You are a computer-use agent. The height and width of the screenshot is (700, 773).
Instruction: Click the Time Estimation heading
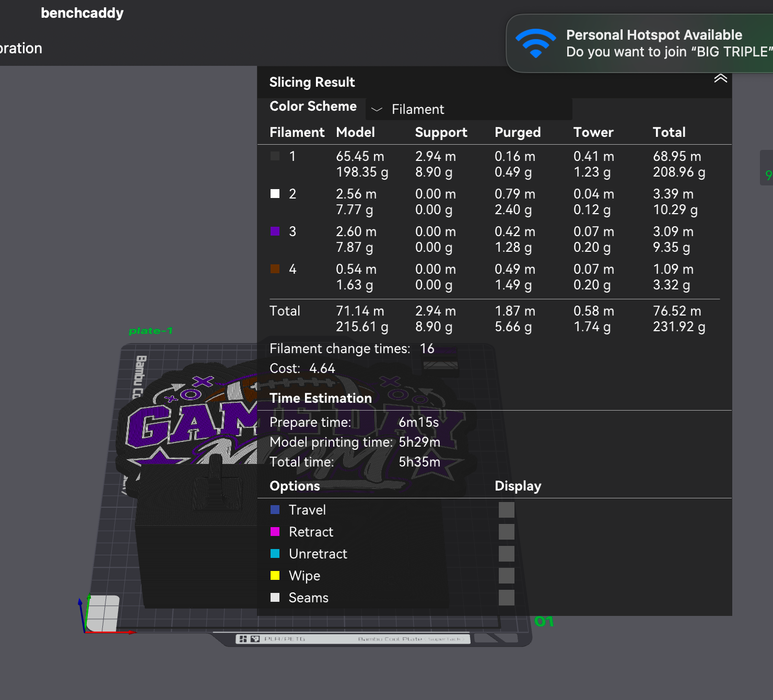pyautogui.click(x=321, y=398)
